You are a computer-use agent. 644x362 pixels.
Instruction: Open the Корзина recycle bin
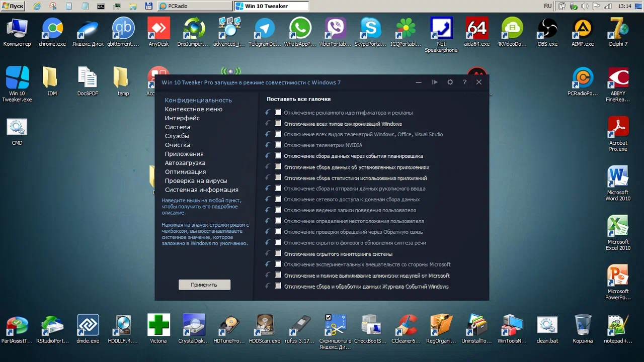[x=583, y=329]
